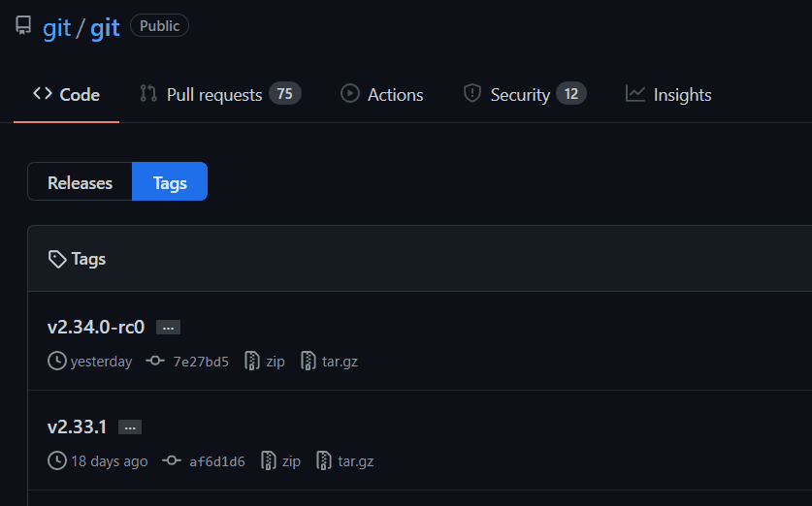Expand v2.33.1 tag message ellipsis
Viewport: 812px width, 506px height.
[130, 427]
